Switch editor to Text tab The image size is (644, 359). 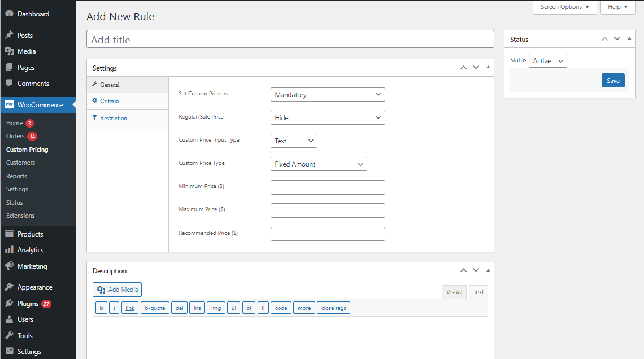pyautogui.click(x=478, y=292)
